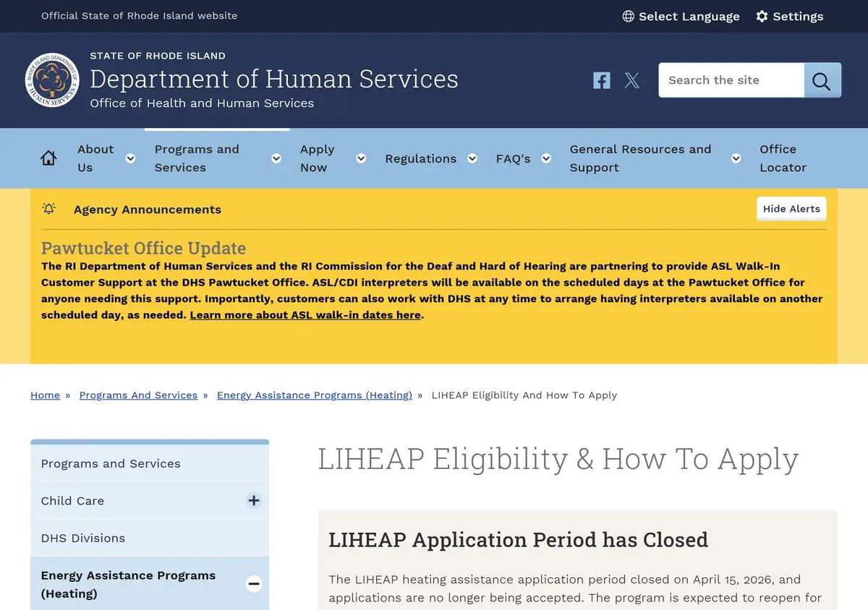Click Energy Assistance Programs (Heating) breadcrumb
The image size is (868, 610).
click(315, 395)
